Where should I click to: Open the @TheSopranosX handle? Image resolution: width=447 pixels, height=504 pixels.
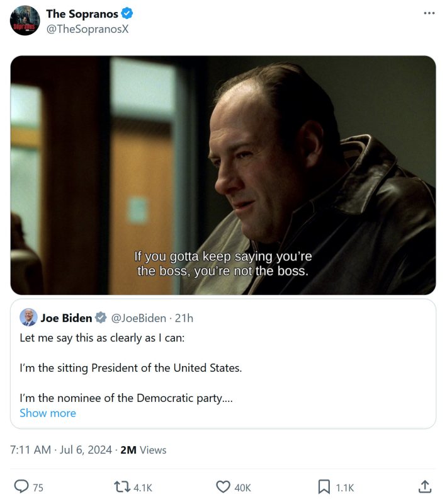(x=87, y=28)
